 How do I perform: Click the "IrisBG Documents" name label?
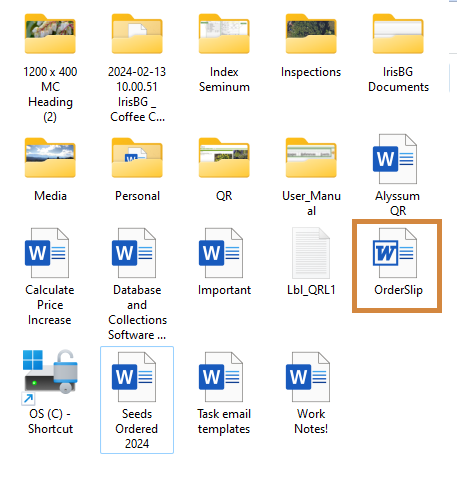pyautogui.click(x=398, y=79)
